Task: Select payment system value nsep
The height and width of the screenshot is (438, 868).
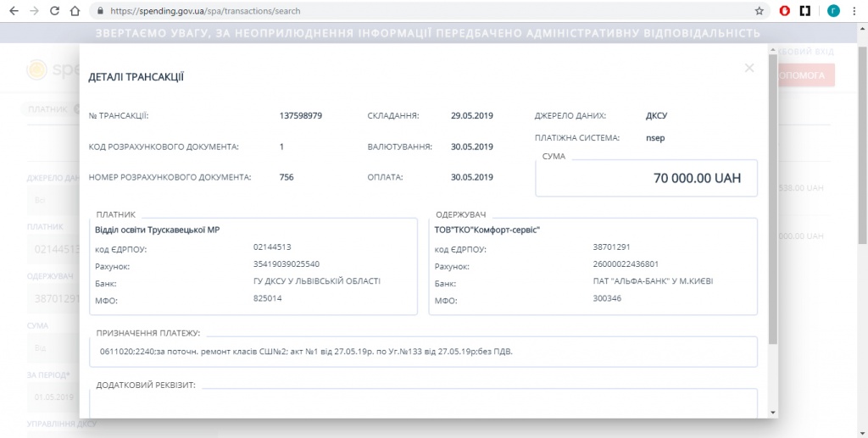Action: (655, 138)
